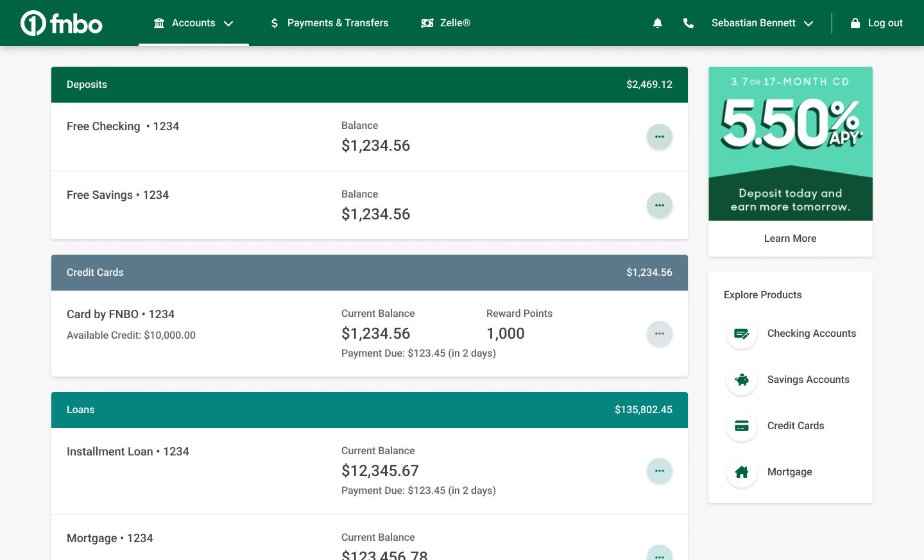This screenshot has width=924, height=560.
Task: Click Deposits total $2,469.12
Action: point(649,85)
